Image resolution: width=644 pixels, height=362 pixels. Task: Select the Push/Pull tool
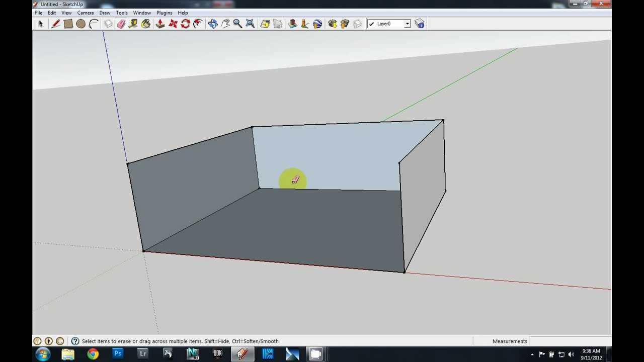160,24
